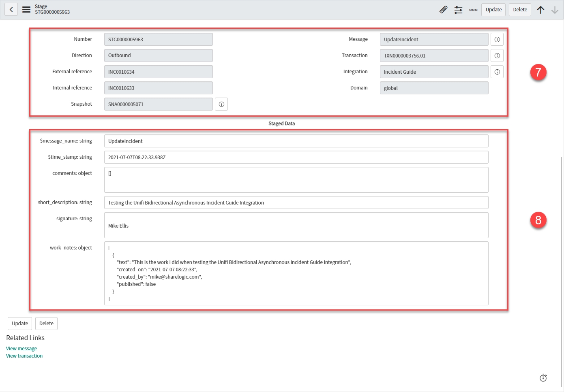Open the View transaction link
564x392 pixels.
24,356
